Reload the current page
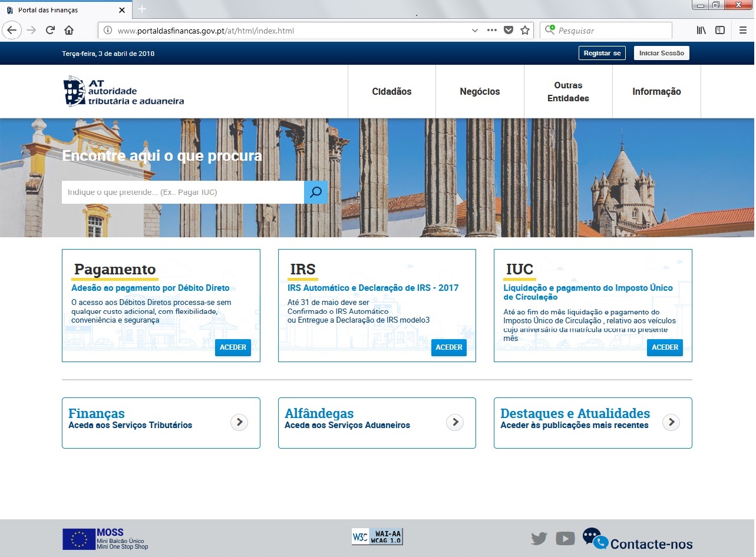The width and height of the screenshot is (756, 557). pyautogui.click(x=50, y=30)
